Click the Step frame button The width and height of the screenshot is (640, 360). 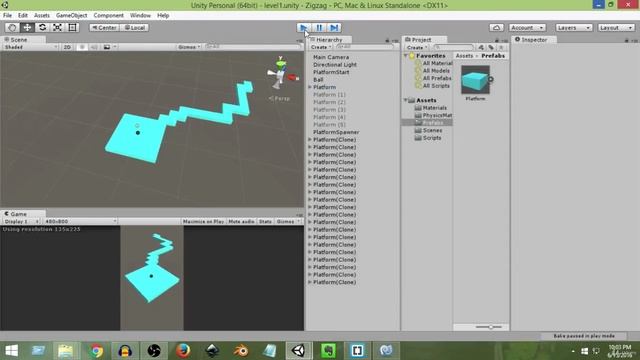334,27
